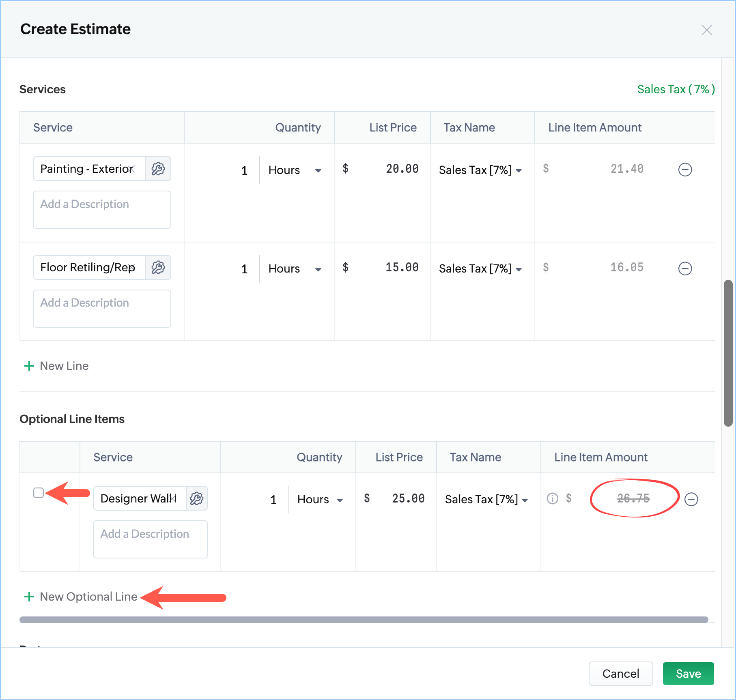Click the vertical scrollbar thumb
This screenshot has width=736, height=700.
[728, 353]
